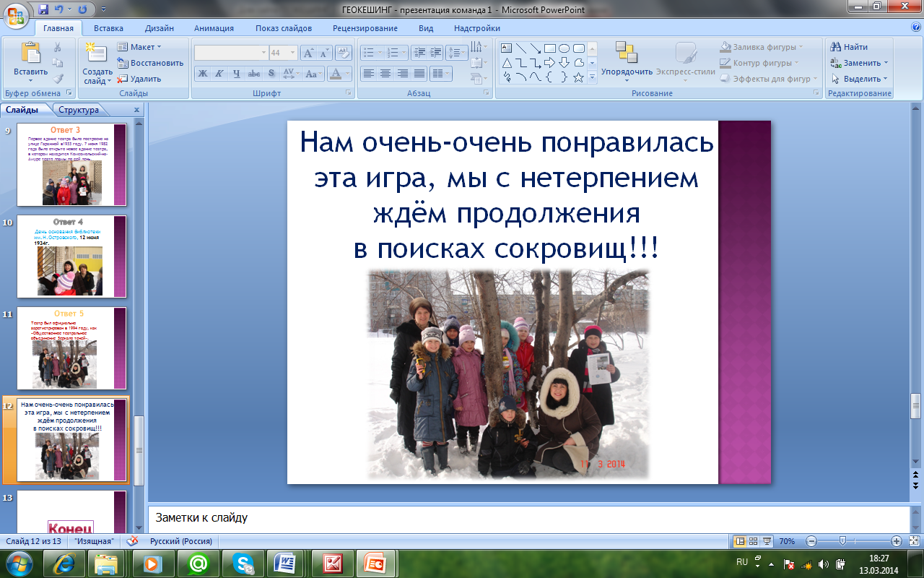Open the font name combo box
Viewport: 924px width, 578px height.
pos(231,53)
